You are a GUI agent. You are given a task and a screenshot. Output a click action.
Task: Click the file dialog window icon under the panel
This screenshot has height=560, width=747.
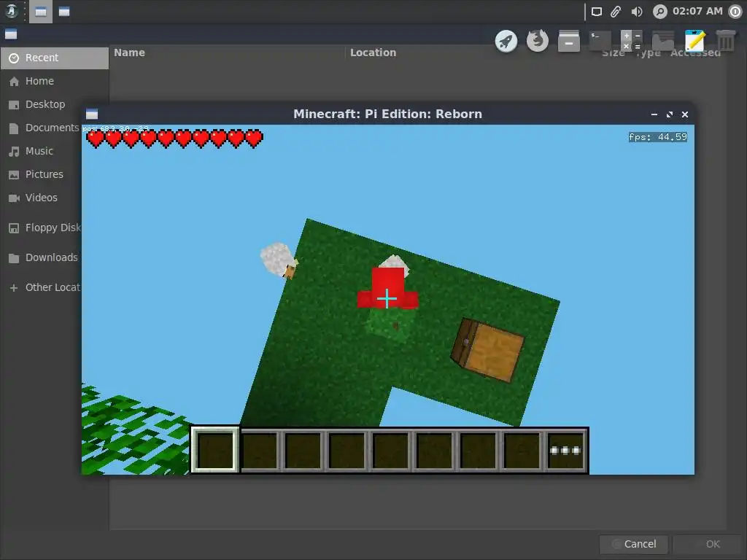(11, 34)
